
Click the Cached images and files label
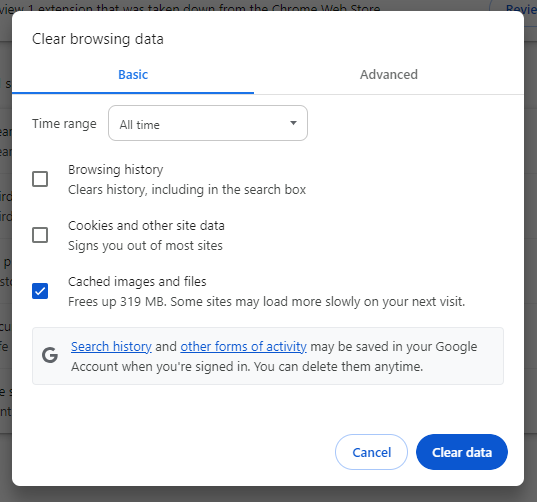click(x=137, y=281)
